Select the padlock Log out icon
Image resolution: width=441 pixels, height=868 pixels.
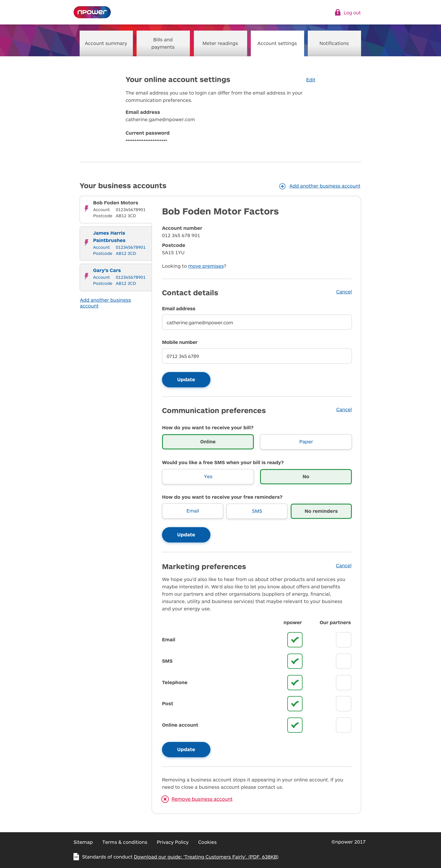pos(337,12)
